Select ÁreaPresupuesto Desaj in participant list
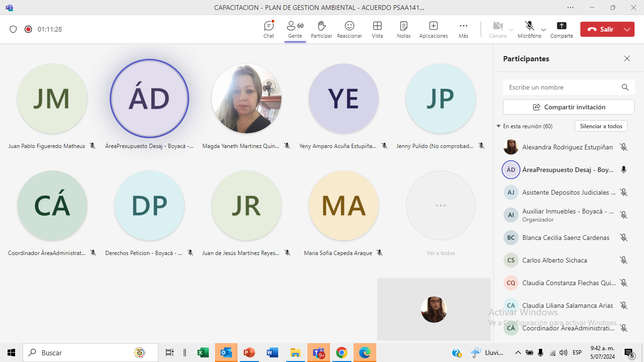This screenshot has width=644, height=362. (568, 170)
